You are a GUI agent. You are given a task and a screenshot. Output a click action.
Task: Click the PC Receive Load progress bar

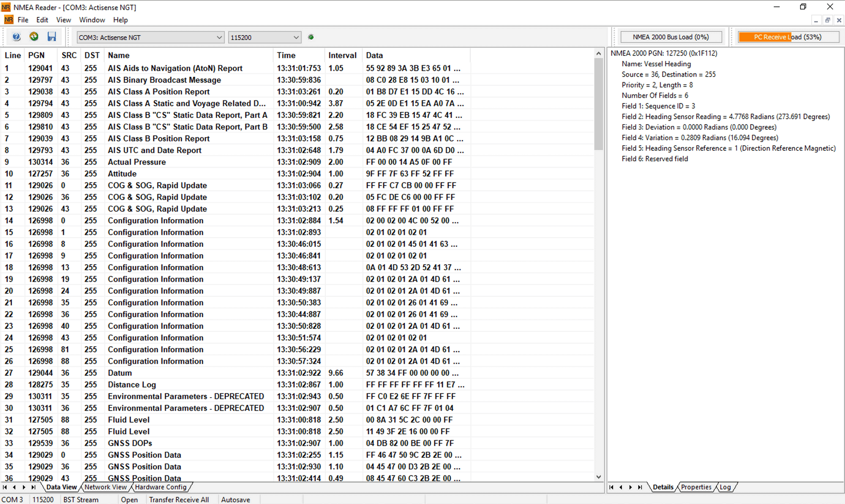[788, 37]
